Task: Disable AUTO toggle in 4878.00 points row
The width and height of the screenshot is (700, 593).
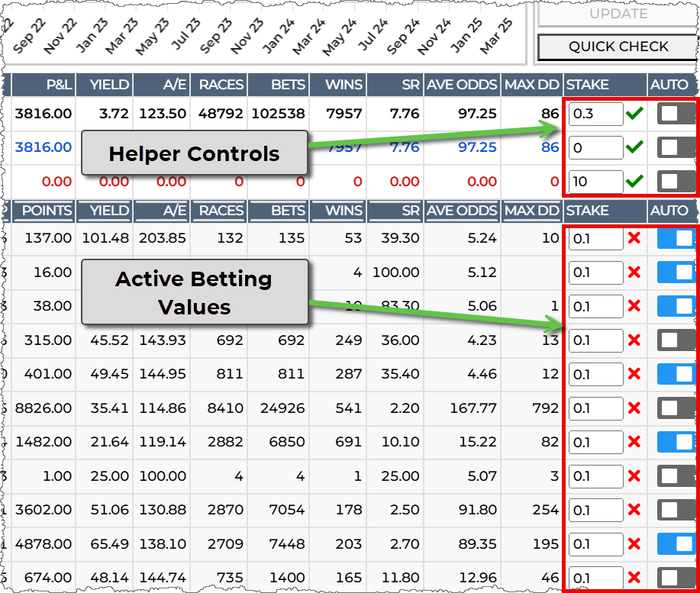Action: 676,544
